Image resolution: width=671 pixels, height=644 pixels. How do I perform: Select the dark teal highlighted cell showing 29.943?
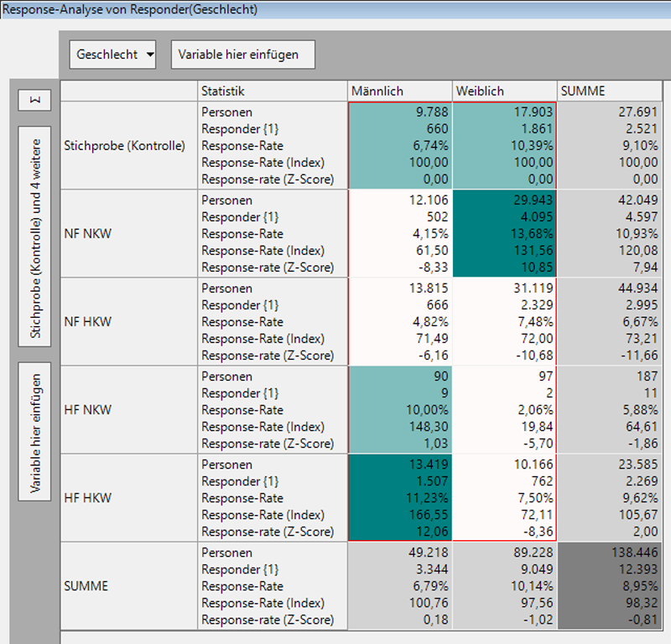[503, 200]
